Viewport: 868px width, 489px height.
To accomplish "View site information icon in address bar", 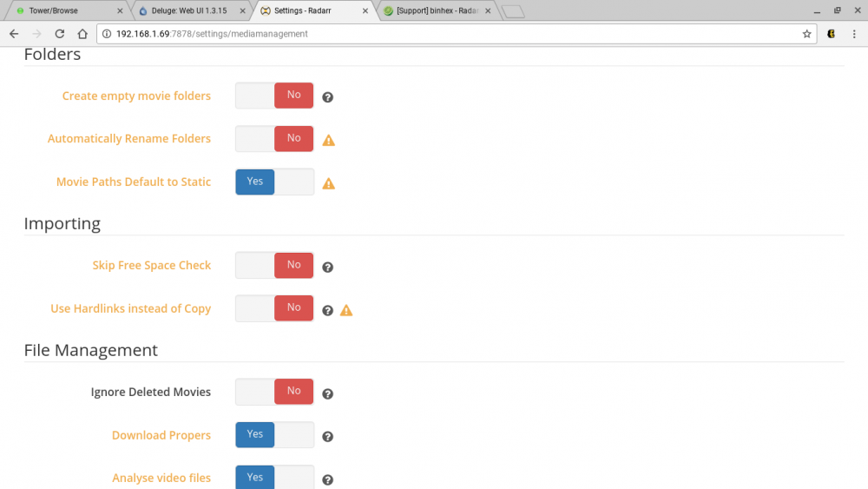I will point(107,34).
